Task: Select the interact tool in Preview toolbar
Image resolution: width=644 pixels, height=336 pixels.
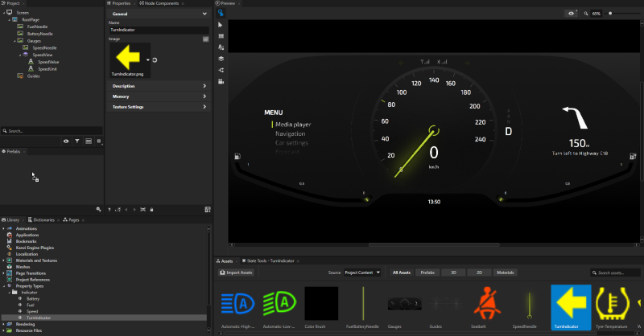Action: 221,14
